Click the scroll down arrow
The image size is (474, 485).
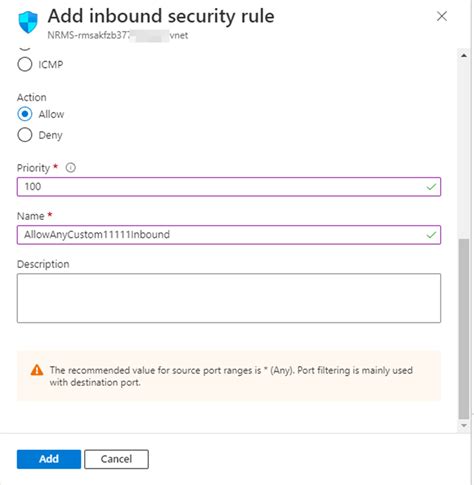[464, 426]
